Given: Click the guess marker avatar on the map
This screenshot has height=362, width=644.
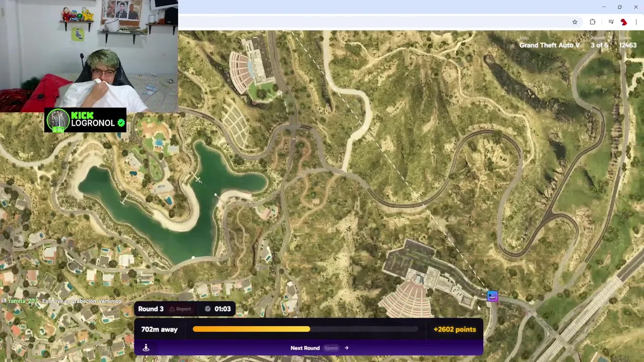Looking at the screenshot, I should point(492,297).
